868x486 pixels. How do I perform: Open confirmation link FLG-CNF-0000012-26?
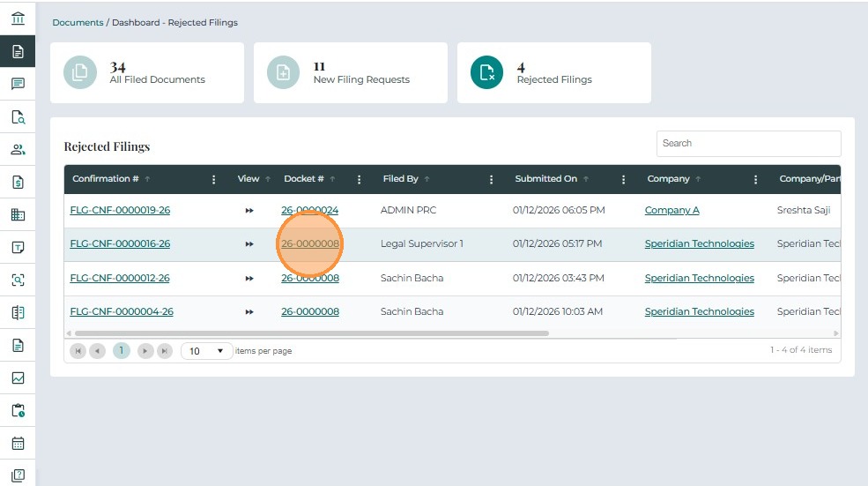click(x=120, y=278)
